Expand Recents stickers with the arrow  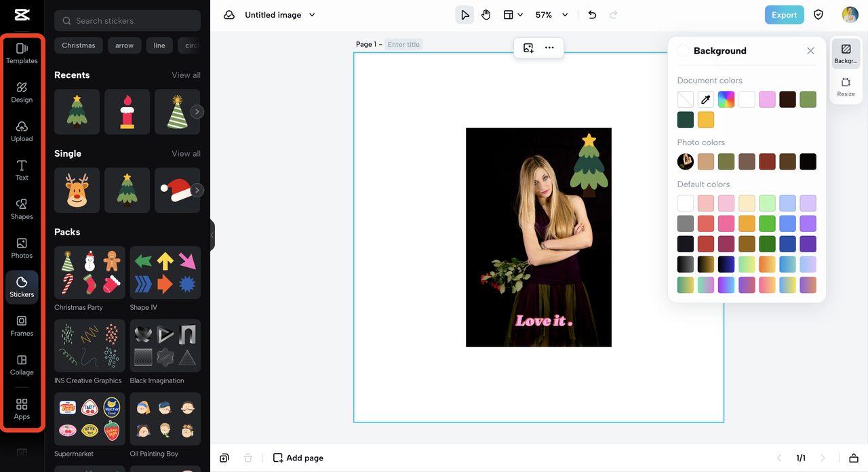click(x=197, y=112)
